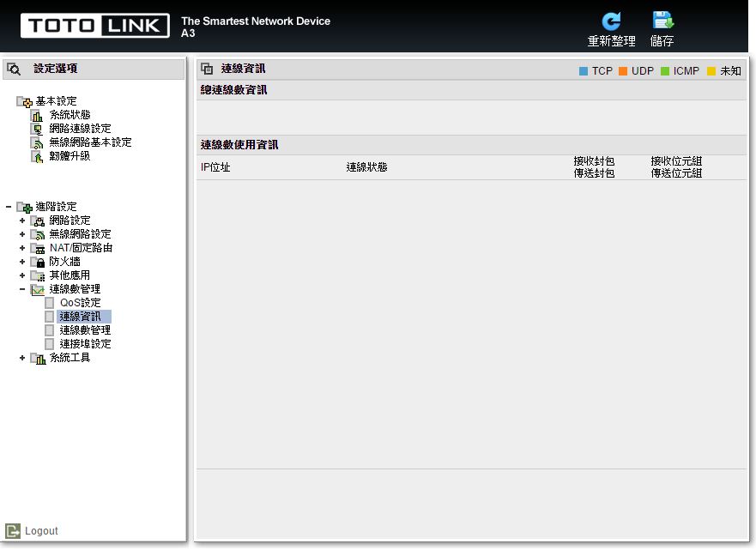Expand the 系統工具 tree node
The image size is (756, 550).
click(x=22, y=358)
